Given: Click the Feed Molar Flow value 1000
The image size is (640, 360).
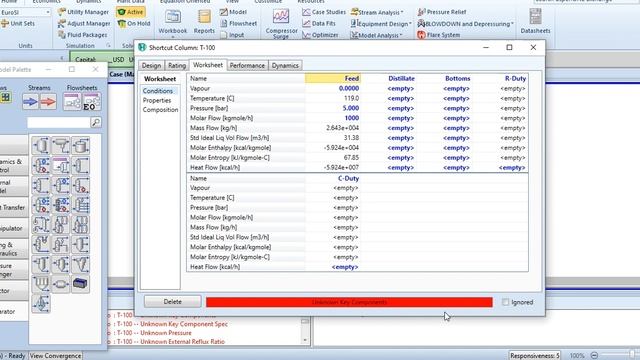Looking at the screenshot, I should pyautogui.click(x=333, y=118).
